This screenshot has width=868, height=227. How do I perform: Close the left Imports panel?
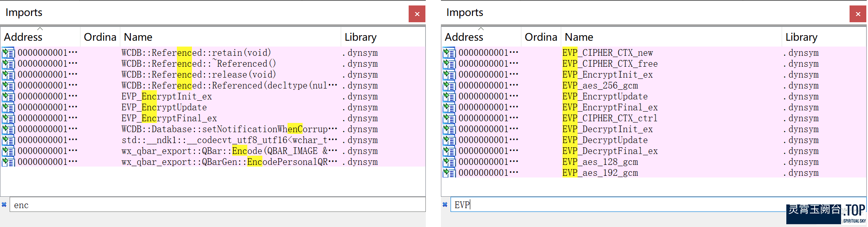[417, 14]
